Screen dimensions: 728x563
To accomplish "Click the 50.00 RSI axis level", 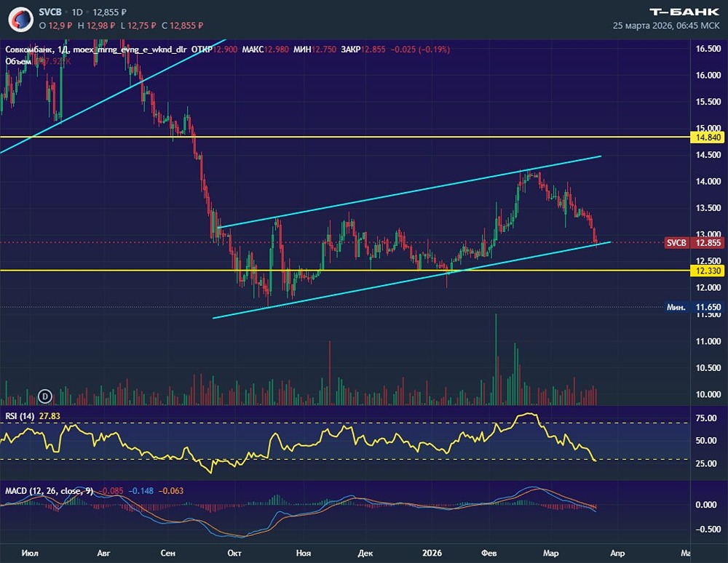I will click(706, 441).
